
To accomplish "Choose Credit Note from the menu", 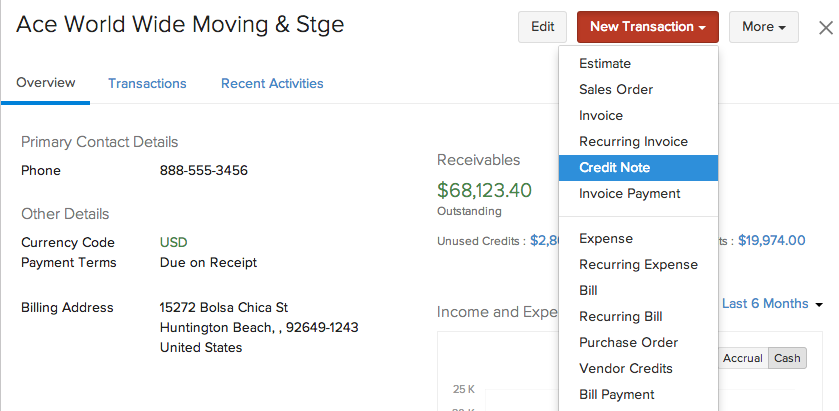I will [614, 168].
